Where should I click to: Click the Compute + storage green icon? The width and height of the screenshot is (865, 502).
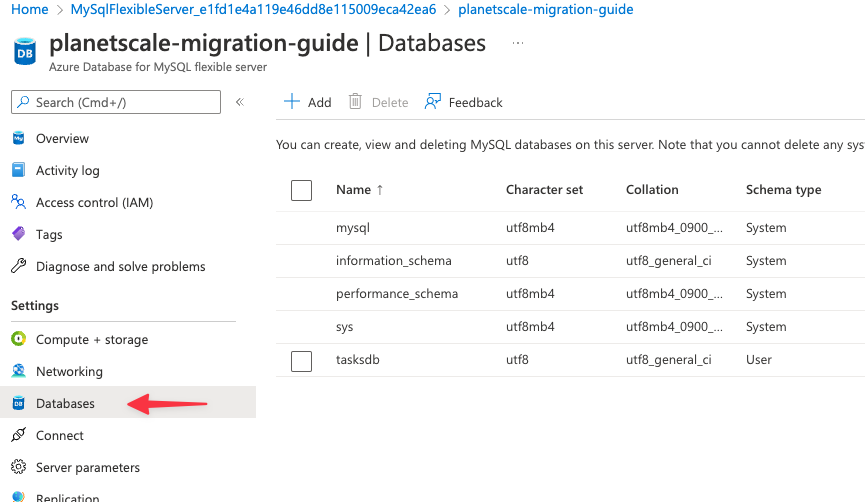[x=18, y=339]
